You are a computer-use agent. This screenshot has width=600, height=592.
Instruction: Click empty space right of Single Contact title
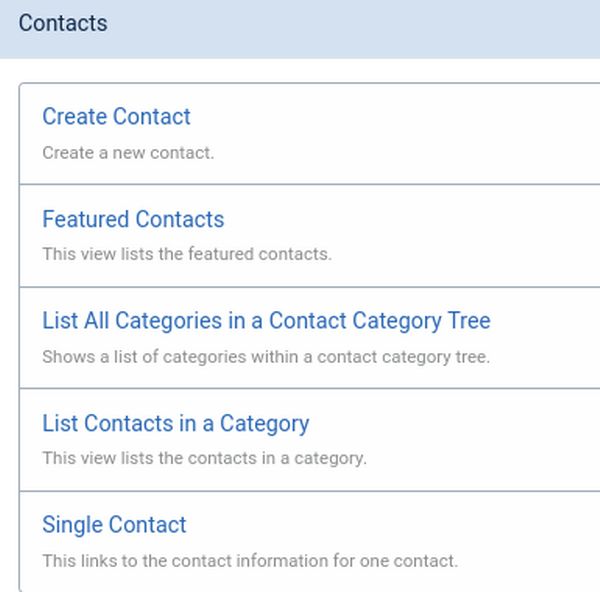tap(400, 525)
